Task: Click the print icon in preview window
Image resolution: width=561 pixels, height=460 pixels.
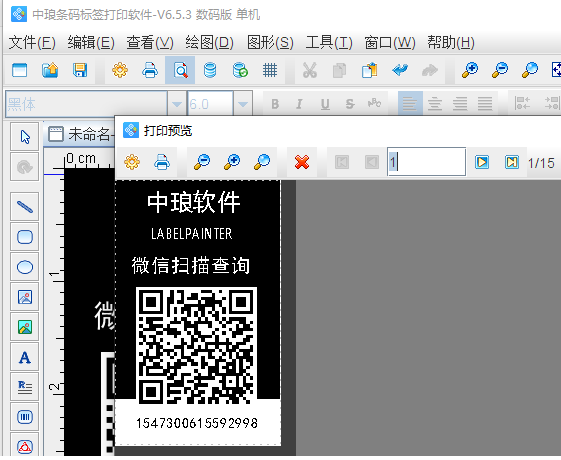Action: point(162,162)
